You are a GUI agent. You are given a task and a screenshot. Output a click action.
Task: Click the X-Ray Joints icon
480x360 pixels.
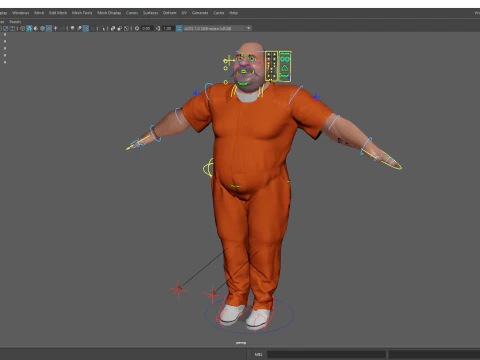pyautogui.click(x=126, y=28)
